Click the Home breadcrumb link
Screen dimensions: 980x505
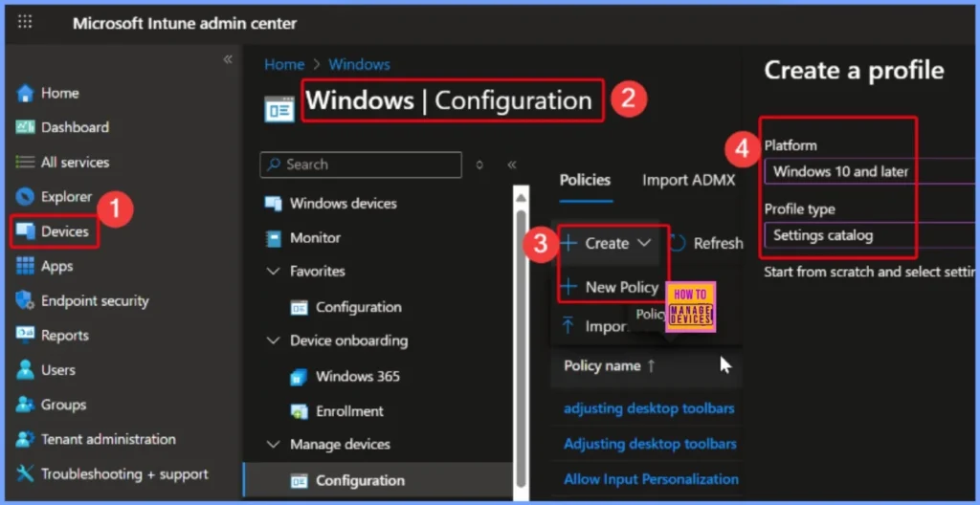click(x=284, y=64)
